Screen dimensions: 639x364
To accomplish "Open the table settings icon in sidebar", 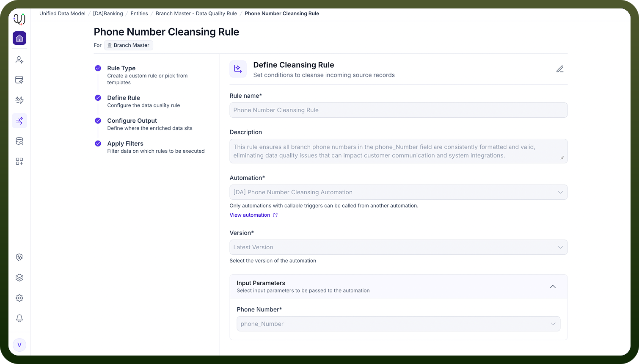I will point(19,80).
